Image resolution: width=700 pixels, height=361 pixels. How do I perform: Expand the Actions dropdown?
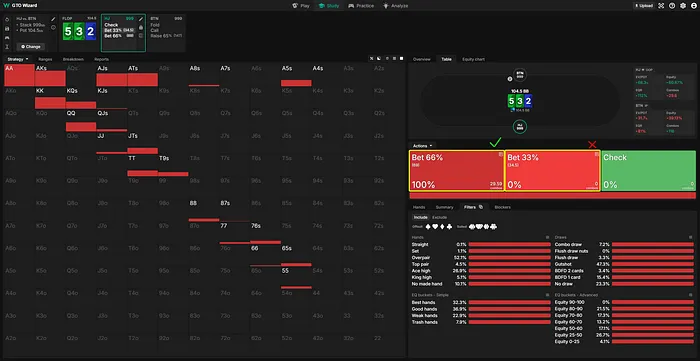[422, 146]
